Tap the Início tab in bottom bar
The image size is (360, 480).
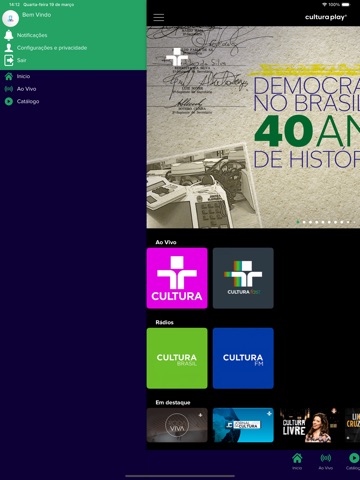(x=297, y=462)
